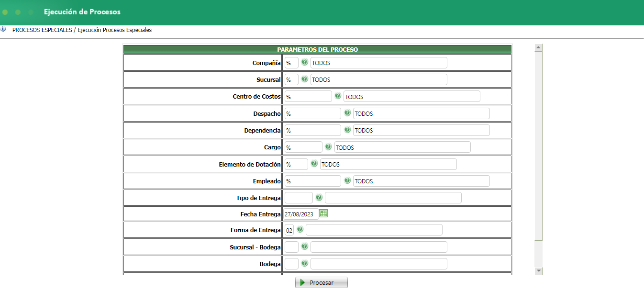
Task: Click the Empleado code field
Action: (x=313, y=181)
